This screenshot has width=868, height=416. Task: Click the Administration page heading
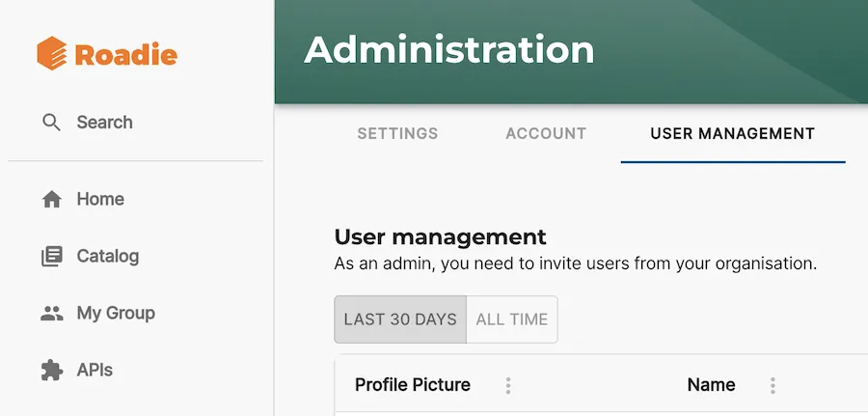click(x=448, y=50)
